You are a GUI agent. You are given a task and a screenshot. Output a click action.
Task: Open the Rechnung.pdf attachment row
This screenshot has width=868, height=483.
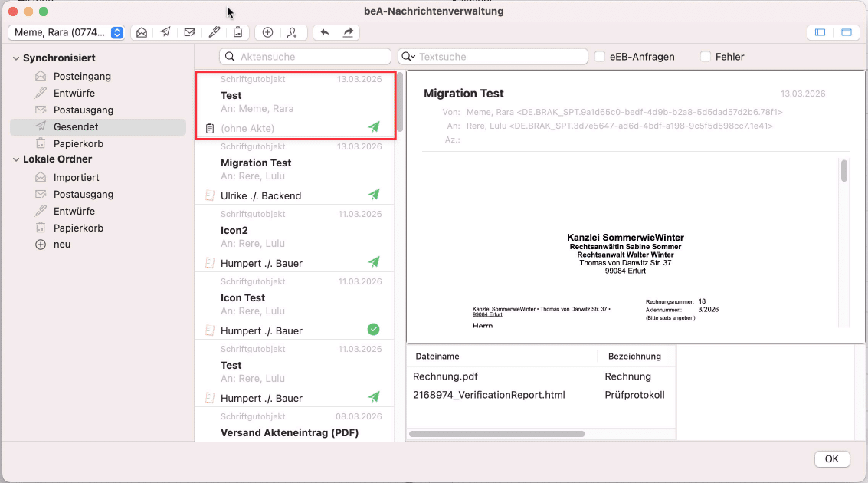[445, 376]
